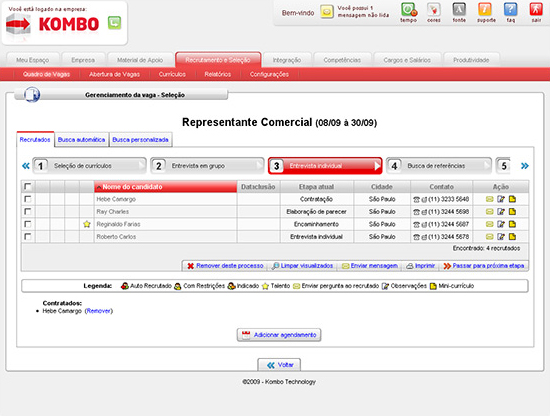Open observations icon for Ray Charles

coord(501,212)
